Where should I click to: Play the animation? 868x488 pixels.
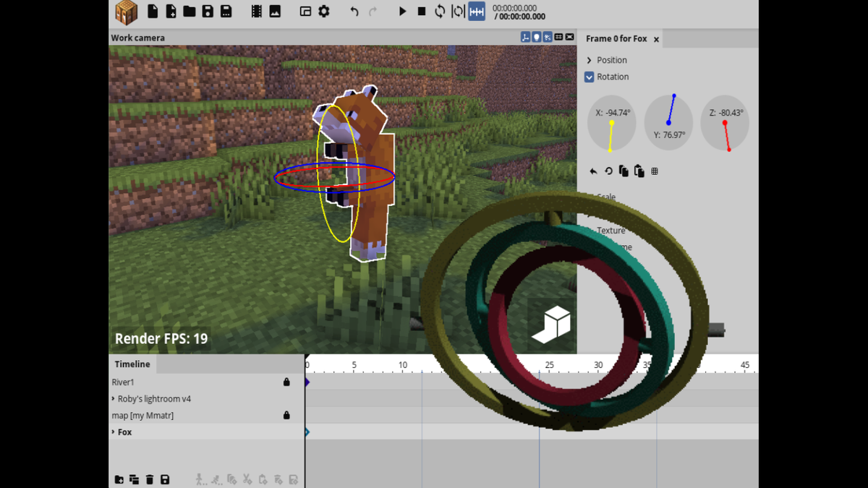point(403,12)
